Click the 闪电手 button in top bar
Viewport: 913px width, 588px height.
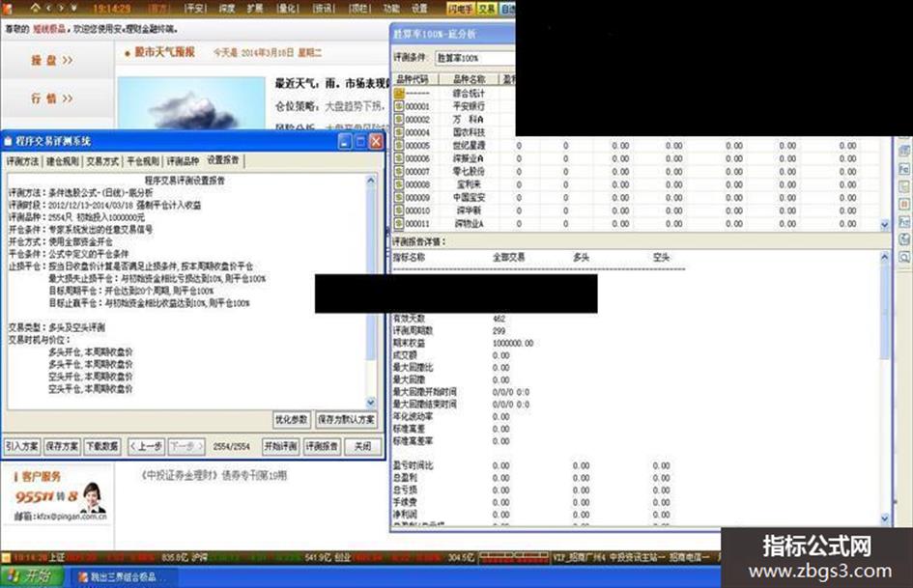coord(461,8)
